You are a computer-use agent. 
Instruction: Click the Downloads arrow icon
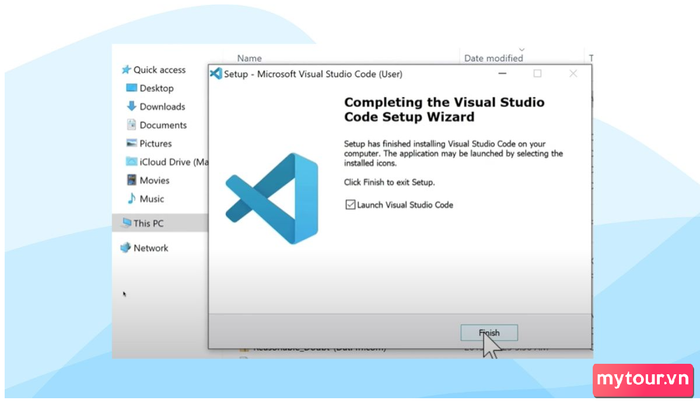(x=131, y=106)
